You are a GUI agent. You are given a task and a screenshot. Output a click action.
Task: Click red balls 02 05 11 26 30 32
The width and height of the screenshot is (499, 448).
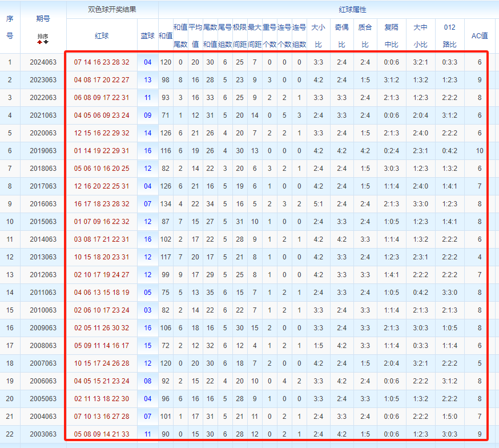click(x=102, y=328)
